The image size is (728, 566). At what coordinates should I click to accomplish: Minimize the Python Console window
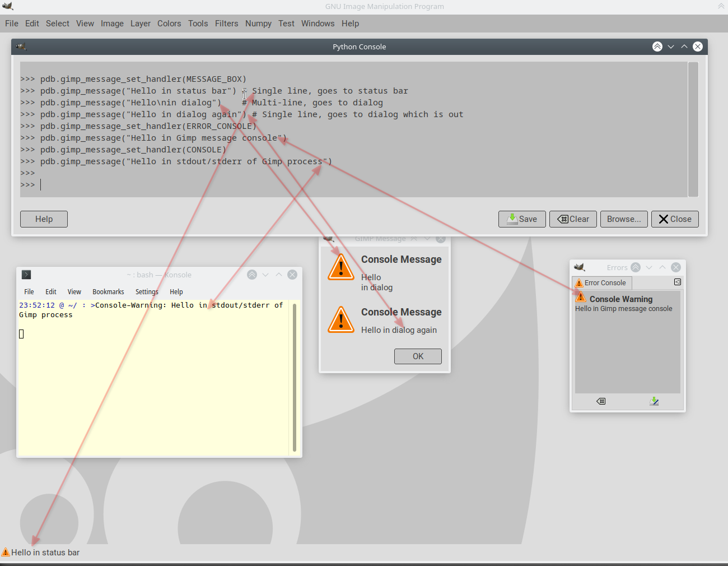[x=671, y=47]
